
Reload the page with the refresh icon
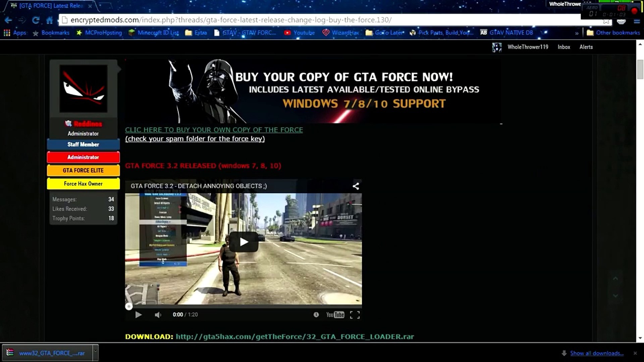pyautogui.click(x=36, y=20)
